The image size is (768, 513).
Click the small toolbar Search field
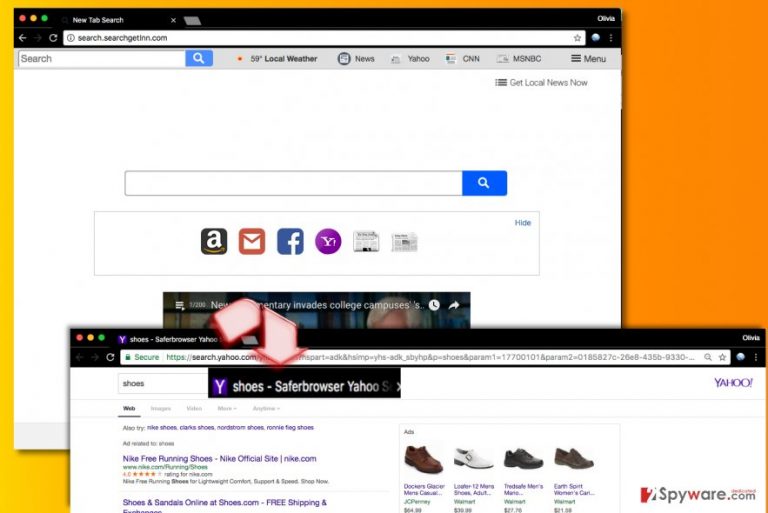click(x=102, y=59)
